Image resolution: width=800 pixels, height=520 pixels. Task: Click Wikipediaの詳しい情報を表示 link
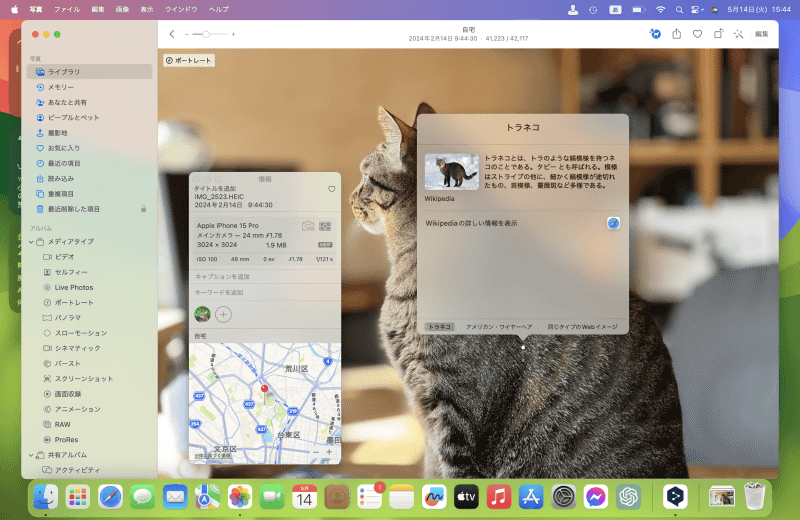[471, 224]
